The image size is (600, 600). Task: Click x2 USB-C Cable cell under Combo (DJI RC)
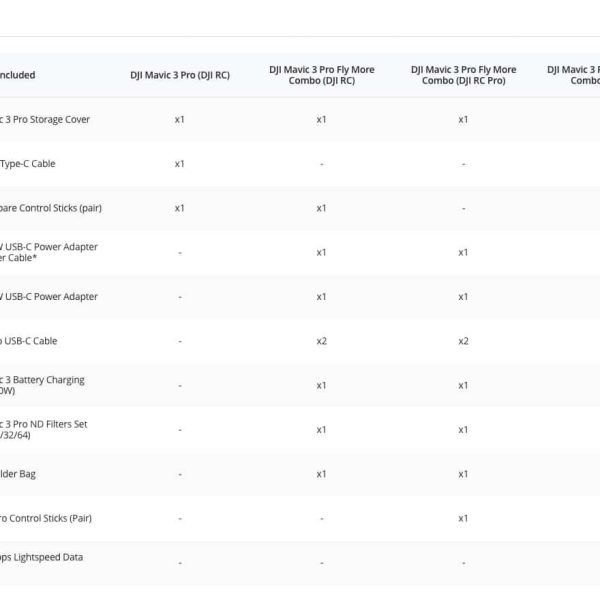321,341
